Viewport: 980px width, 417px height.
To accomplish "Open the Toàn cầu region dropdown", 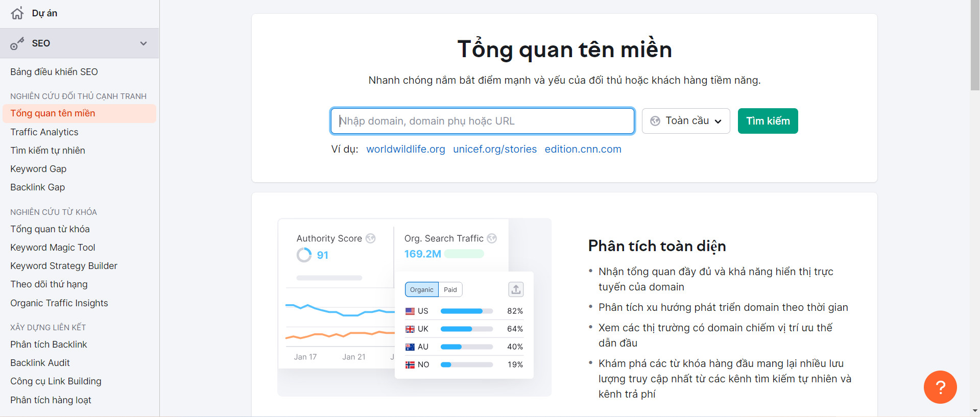I will pos(686,121).
